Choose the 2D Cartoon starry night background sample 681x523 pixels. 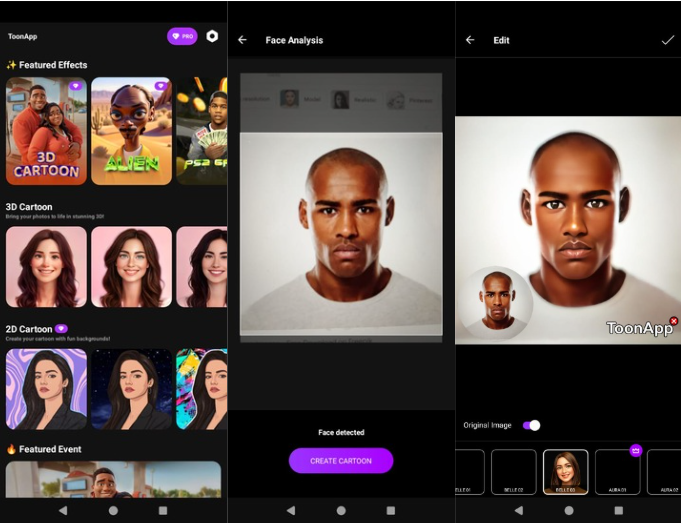132,389
